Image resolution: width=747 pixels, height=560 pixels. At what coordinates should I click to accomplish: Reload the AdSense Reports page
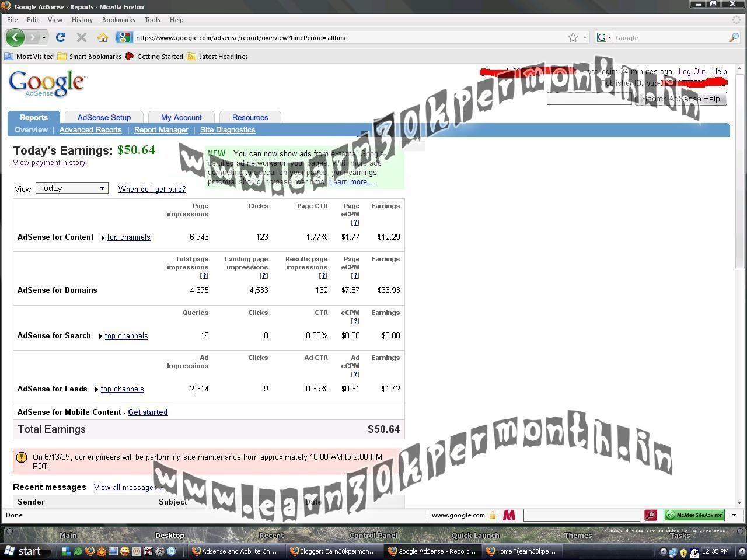pyautogui.click(x=60, y=37)
